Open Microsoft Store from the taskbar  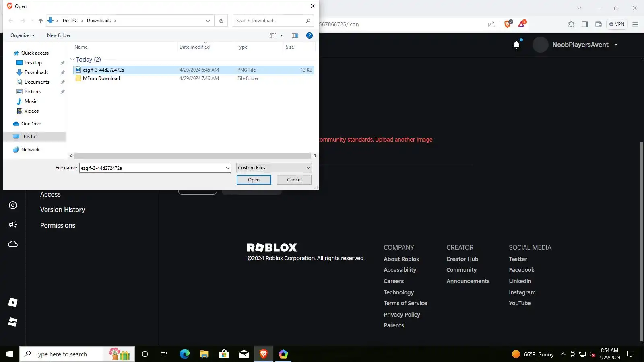(224, 354)
